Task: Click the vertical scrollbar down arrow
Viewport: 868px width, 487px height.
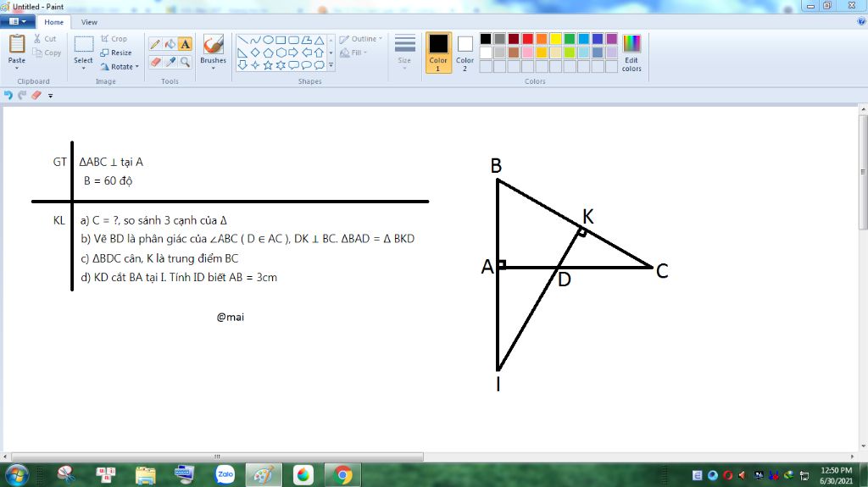Action: click(x=863, y=446)
